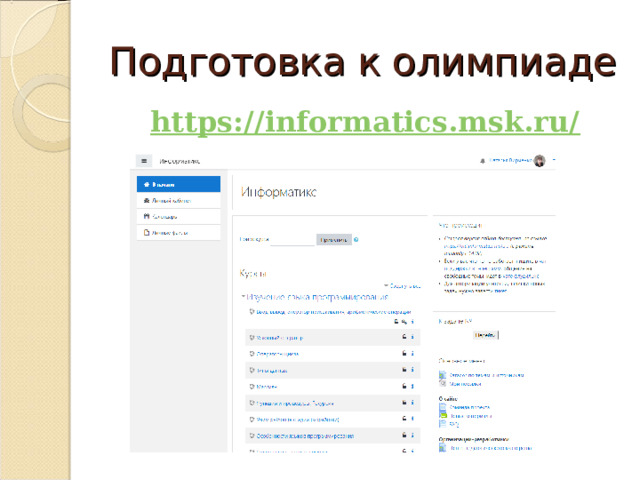Open the informatics.msk.ru hyperlink
The height and width of the screenshot is (480, 640).
click(365, 122)
